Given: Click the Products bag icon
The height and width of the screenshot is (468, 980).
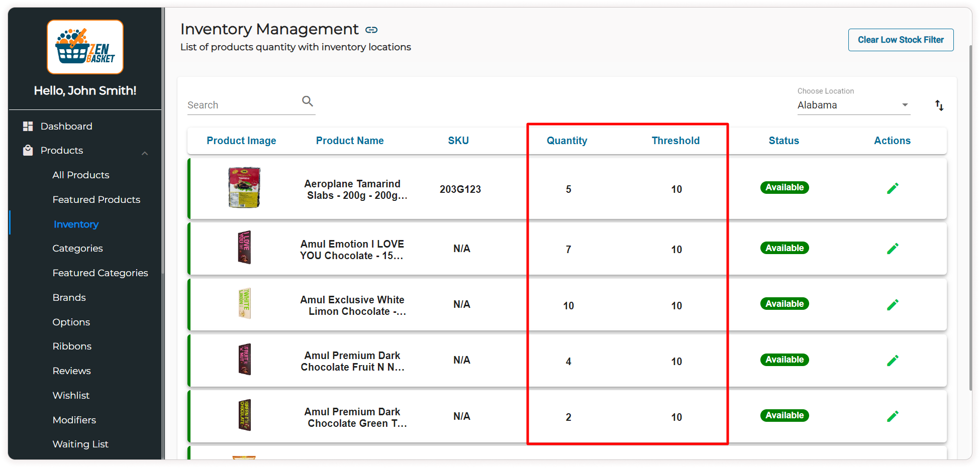Looking at the screenshot, I should tap(28, 150).
